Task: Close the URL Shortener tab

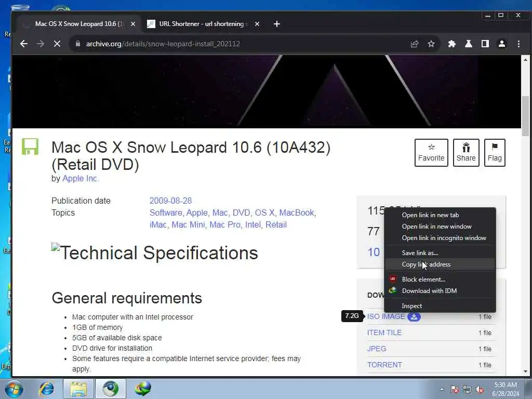Action: click(x=257, y=24)
